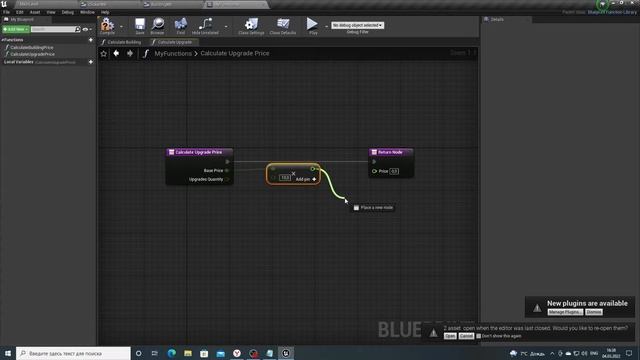
Task: Open the Help menu
Action: (x=105, y=12)
